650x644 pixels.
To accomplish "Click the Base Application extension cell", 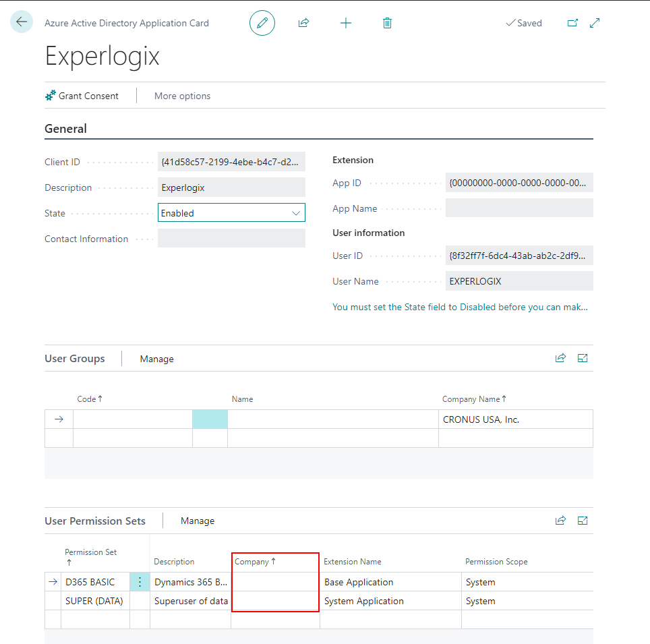I will pyautogui.click(x=390, y=582).
